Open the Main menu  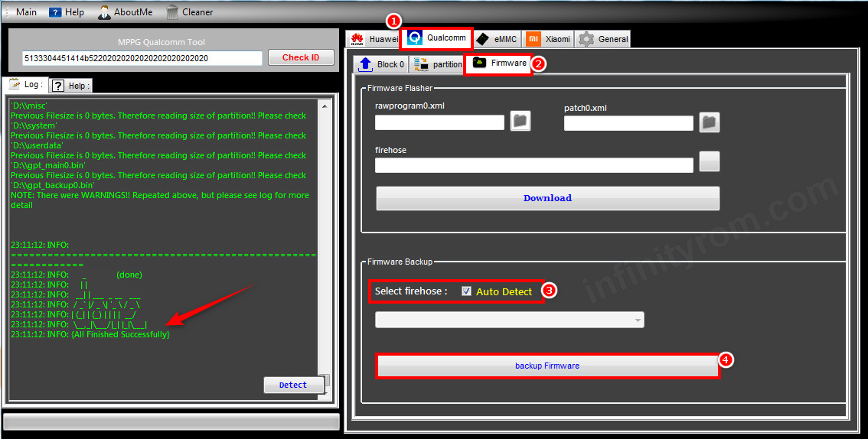(26, 11)
